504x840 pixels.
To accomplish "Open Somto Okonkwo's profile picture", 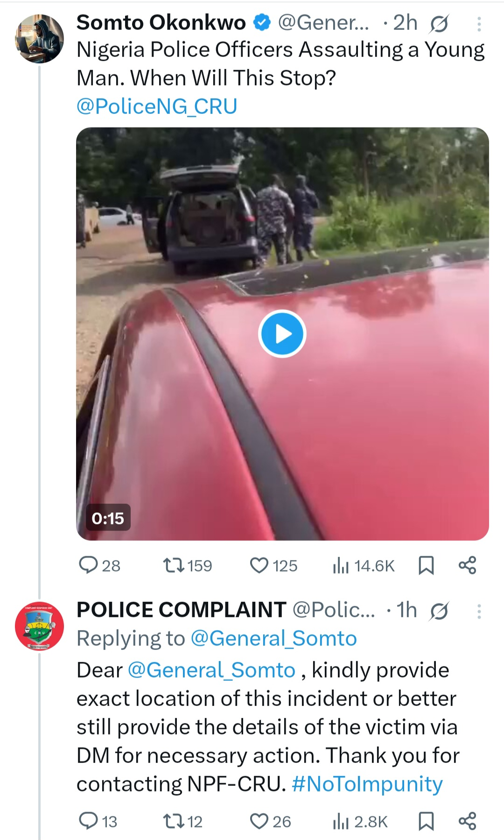I will 40,38.
